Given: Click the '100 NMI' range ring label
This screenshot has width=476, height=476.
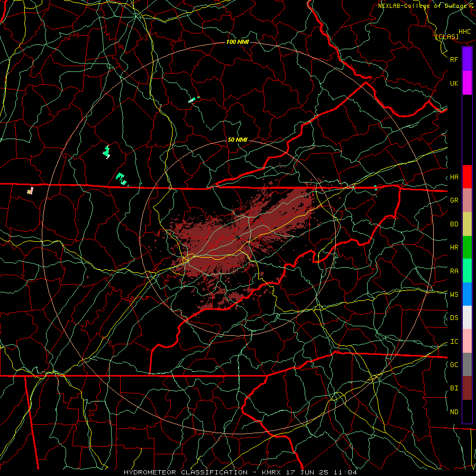Looking at the screenshot, I should pyautogui.click(x=237, y=42).
